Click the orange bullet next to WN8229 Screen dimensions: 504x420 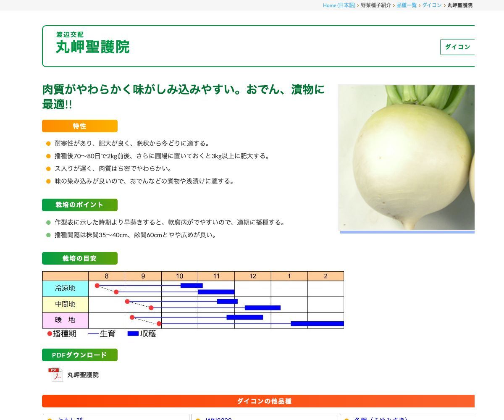[197, 419]
